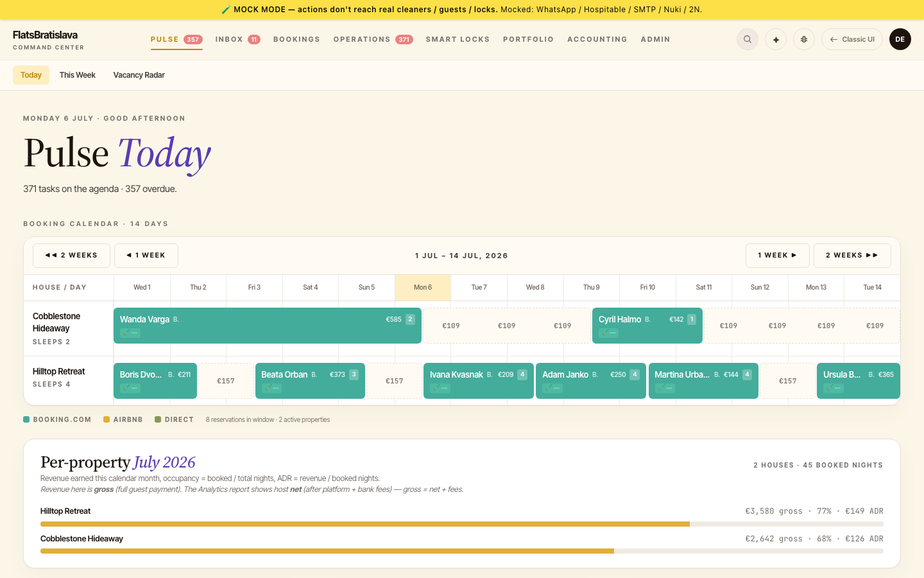Click €109 vacancy on Cobblestone Hideaway Sun 12
The width and height of the screenshot is (924, 578).
[777, 326]
